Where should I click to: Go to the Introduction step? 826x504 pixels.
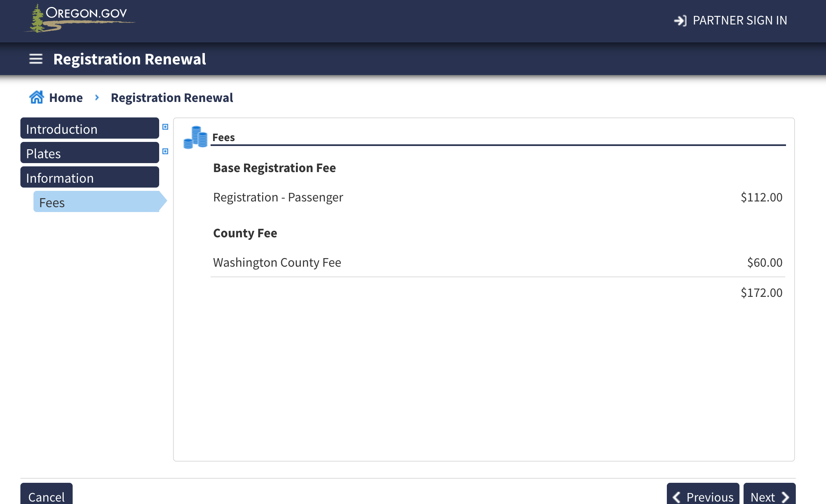(x=90, y=129)
